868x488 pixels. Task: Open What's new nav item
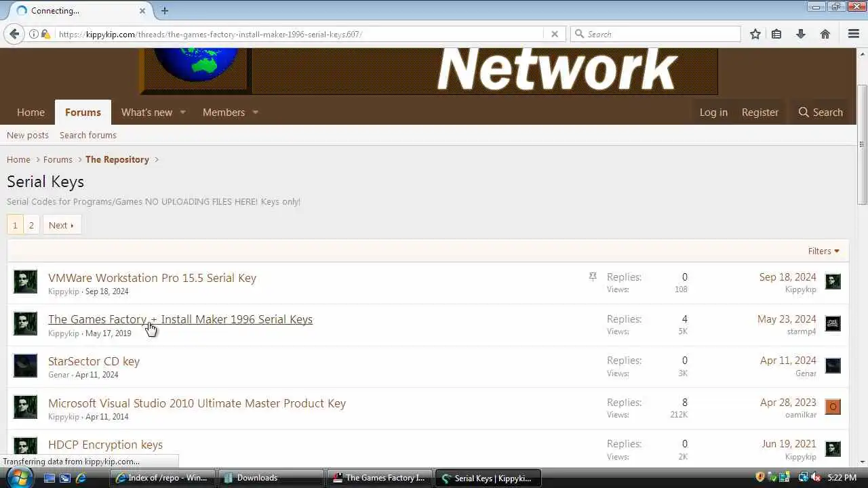click(x=146, y=113)
